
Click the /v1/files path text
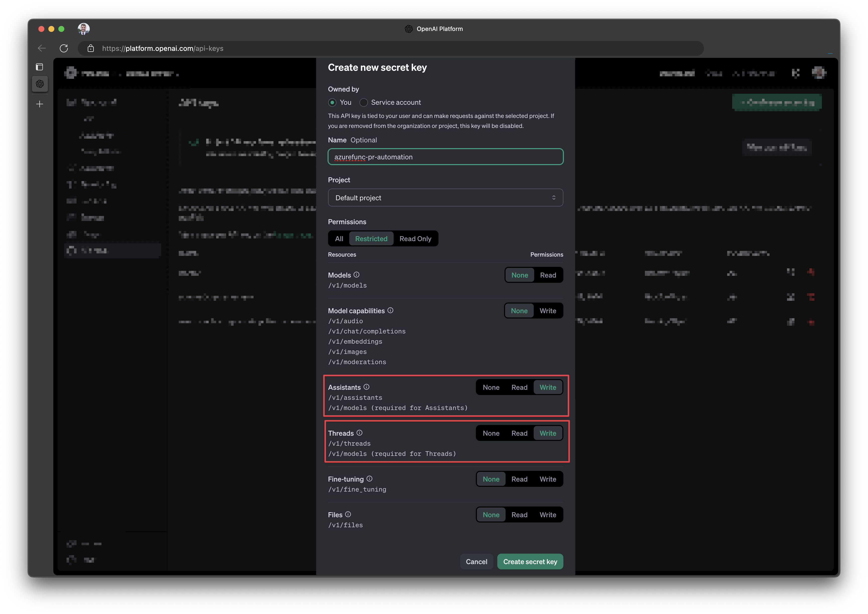[346, 525]
